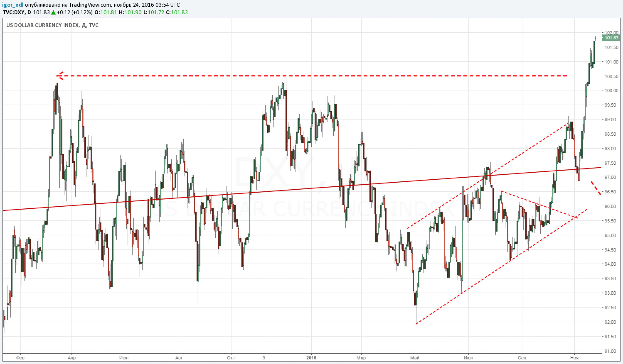Select the solid red rising trend line
The width and height of the screenshot is (623, 364).
(x=302, y=189)
